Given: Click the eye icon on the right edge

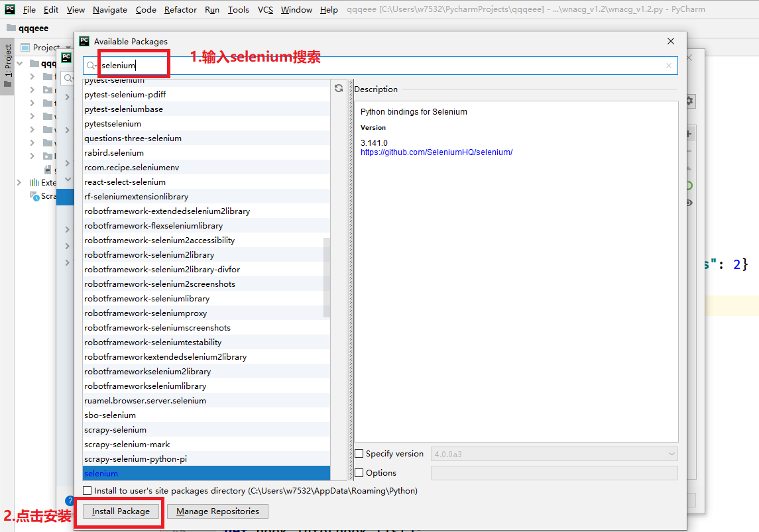Looking at the screenshot, I should coord(689,203).
